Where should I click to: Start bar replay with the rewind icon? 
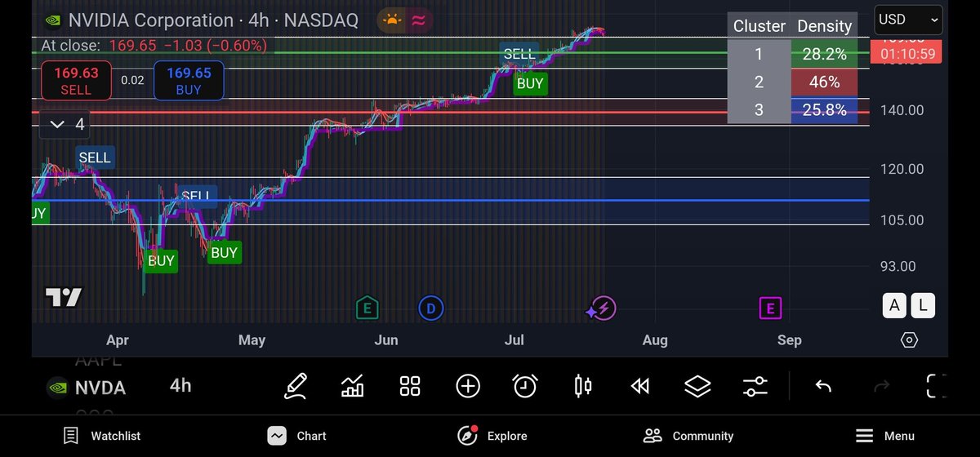click(x=640, y=386)
